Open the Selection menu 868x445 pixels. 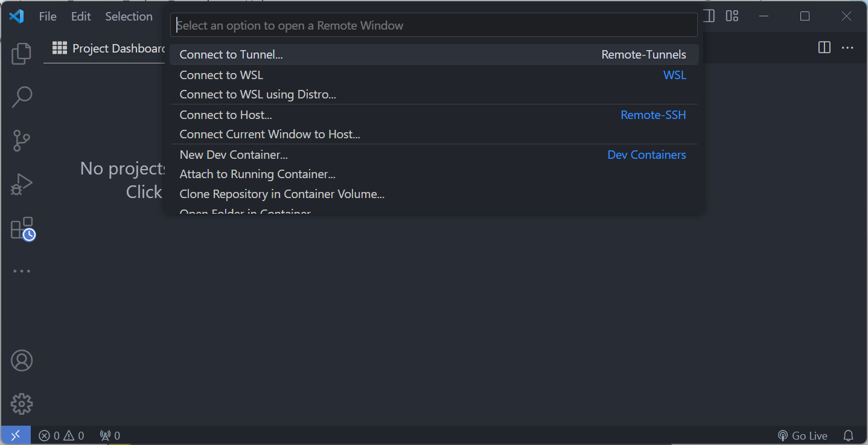pyautogui.click(x=129, y=16)
